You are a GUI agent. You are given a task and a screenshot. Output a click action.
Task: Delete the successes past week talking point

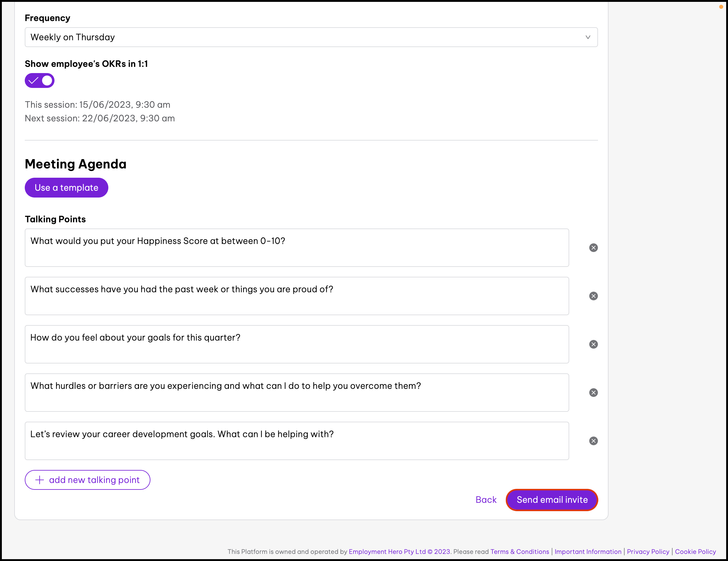point(593,296)
